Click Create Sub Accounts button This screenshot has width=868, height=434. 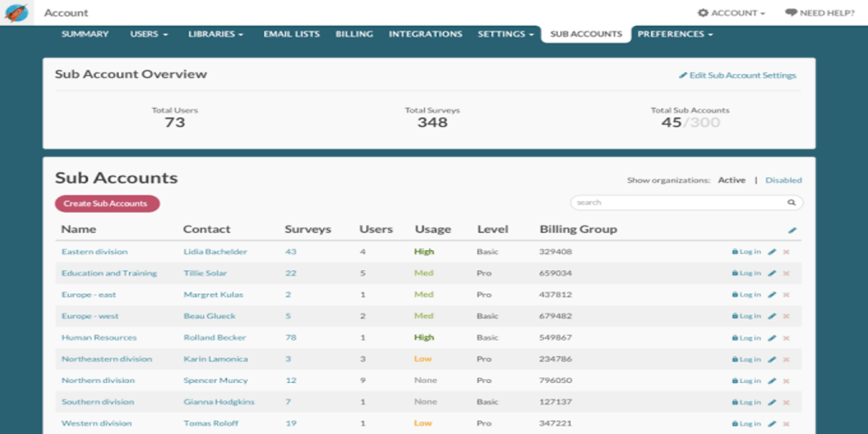(107, 204)
